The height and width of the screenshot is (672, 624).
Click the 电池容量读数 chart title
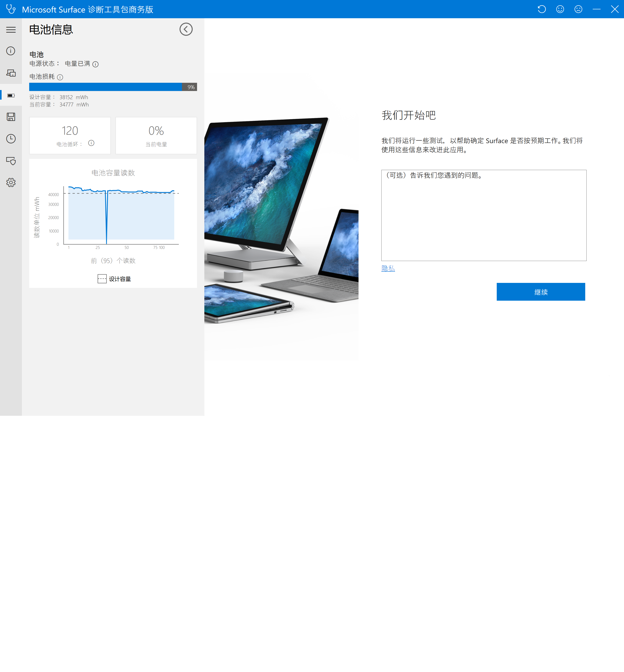tap(113, 173)
